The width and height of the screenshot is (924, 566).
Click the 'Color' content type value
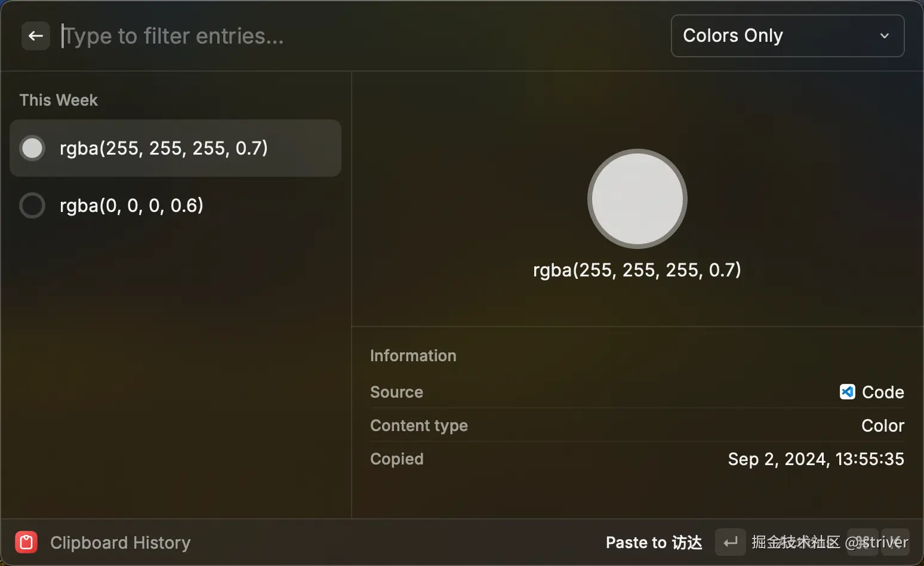[x=882, y=425]
